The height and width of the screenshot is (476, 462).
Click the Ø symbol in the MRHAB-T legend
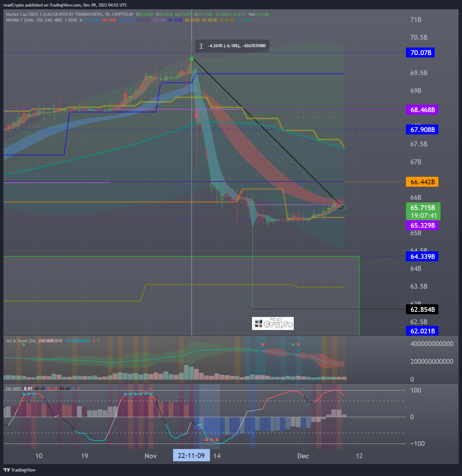point(81,20)
